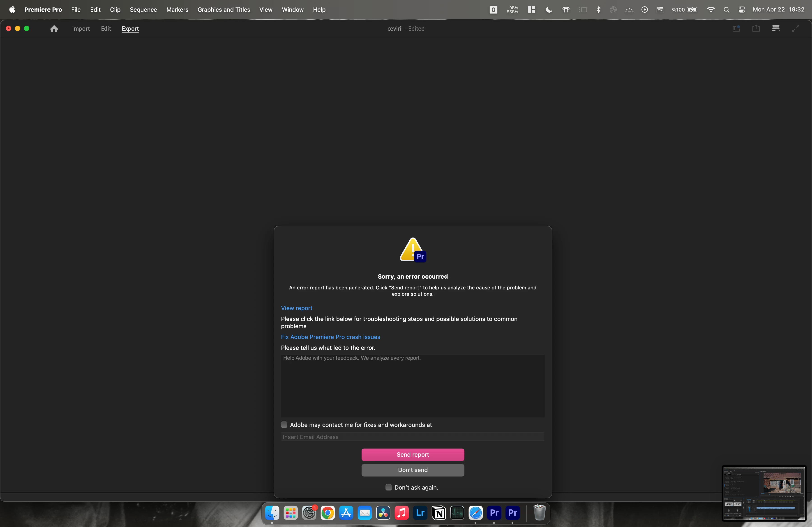Open DaVinci Resolve from the dock
The image size is (812, 527).
point(383,513)
